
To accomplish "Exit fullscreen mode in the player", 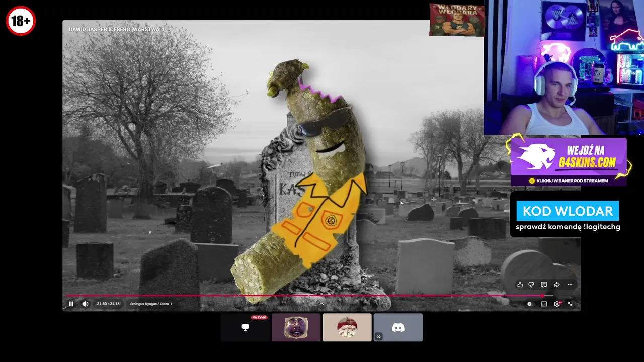I will (x=570, y=304).
